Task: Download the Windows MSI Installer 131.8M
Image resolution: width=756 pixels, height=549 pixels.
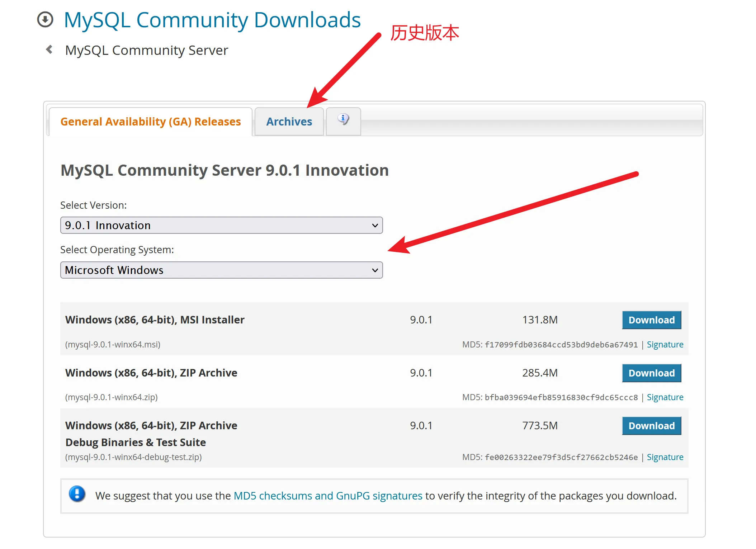Action: coord(651,320)
